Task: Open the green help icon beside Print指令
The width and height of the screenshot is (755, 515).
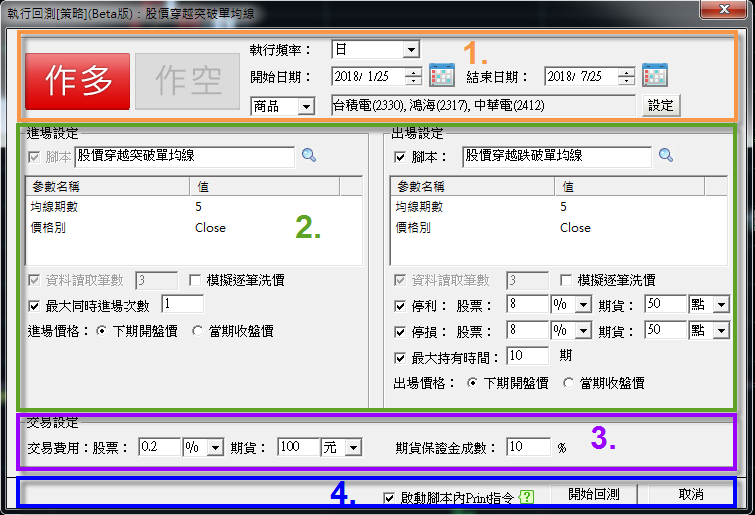Action: 527,496
